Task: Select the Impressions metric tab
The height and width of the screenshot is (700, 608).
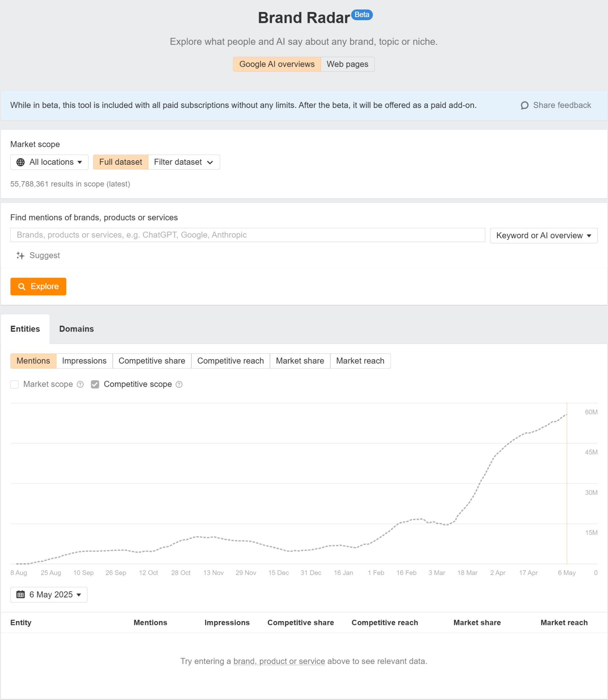Action: [84, 361]
